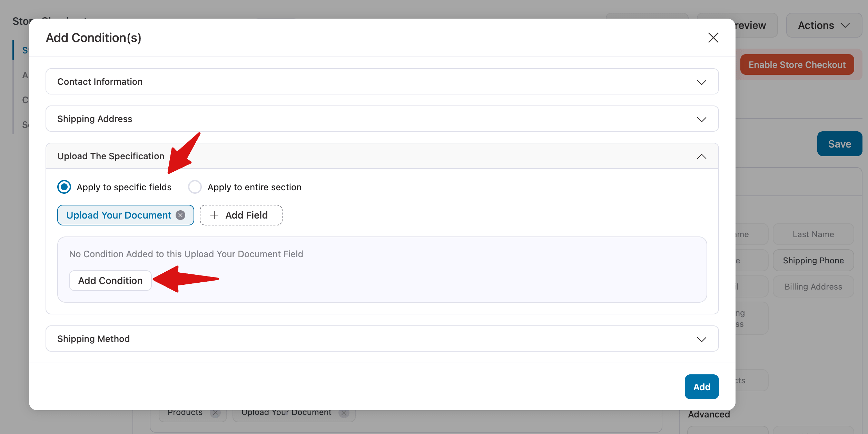Expand the Contact Information section
The height and width of the screenshot is (434, 868).
tap(701, 82)
